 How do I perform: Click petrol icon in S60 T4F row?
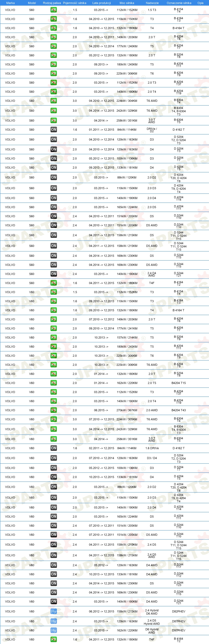pos(53,283)
